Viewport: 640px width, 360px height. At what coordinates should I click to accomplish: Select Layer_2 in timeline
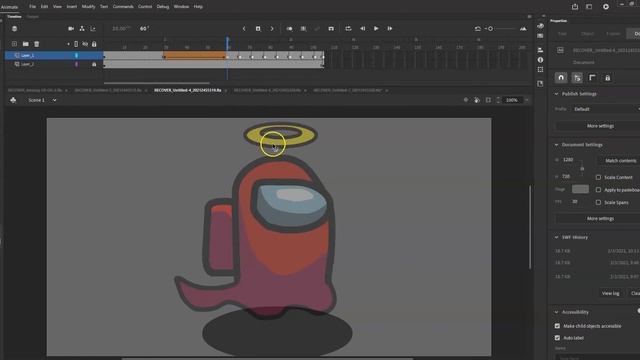(x=54, y=64)
